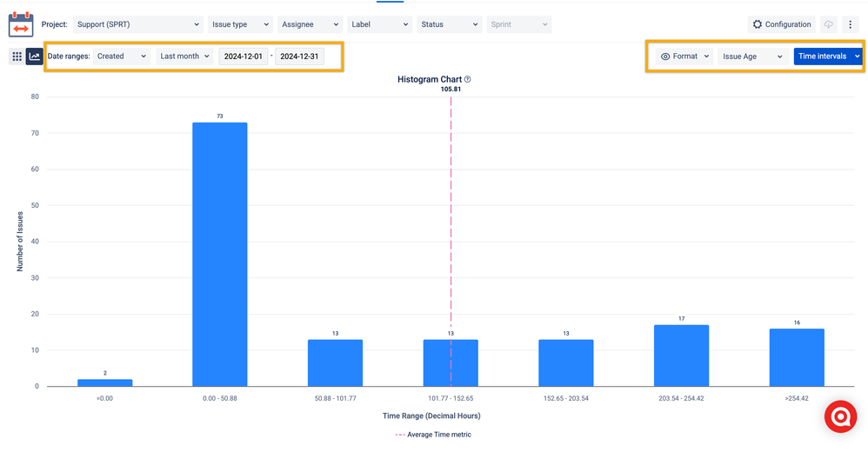Open the Time intervals button menu
Screen dimensions: 868x459
[x=828, y=57]
